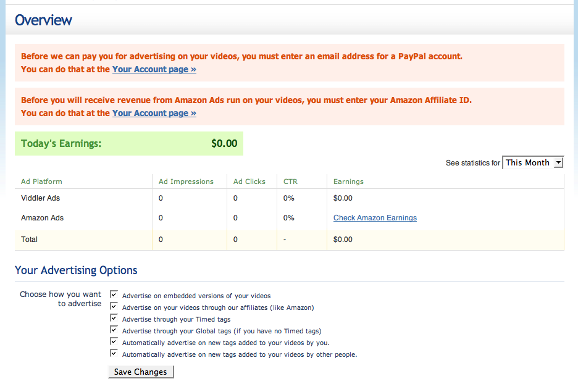The height and width of the screenshot is (392, 578).
Task: Select the Ad Clicks column header
Action: click(249, 181)
